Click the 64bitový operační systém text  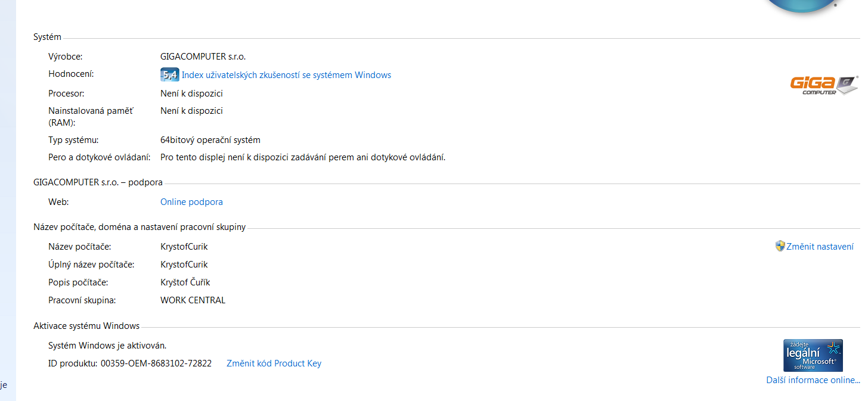pos(210,140)
